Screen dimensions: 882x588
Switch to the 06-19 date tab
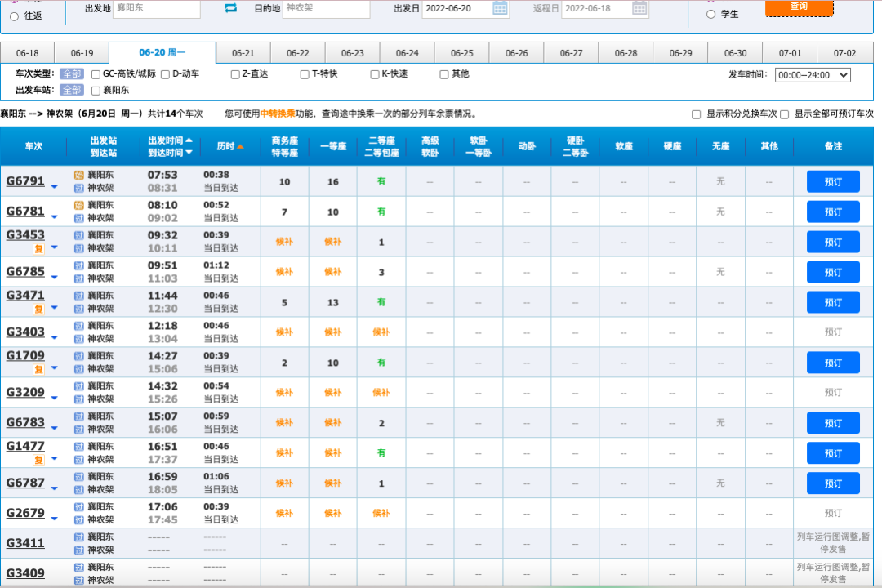tap(82, 53)
